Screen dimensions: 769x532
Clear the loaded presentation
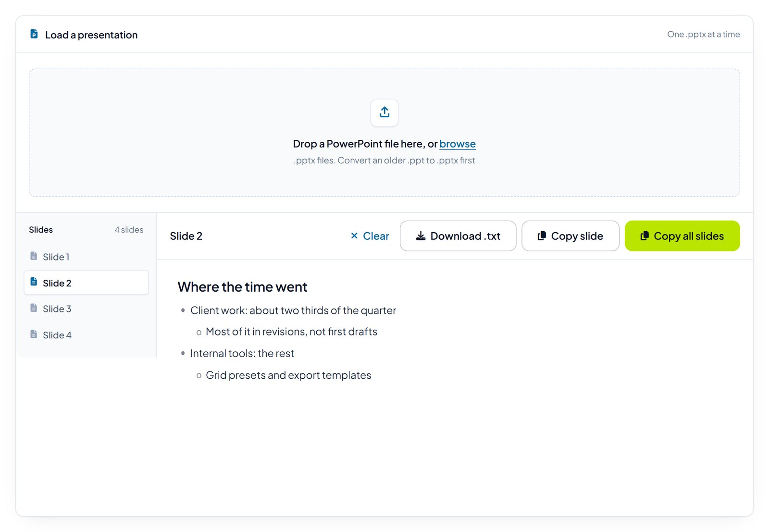(370, 236)
